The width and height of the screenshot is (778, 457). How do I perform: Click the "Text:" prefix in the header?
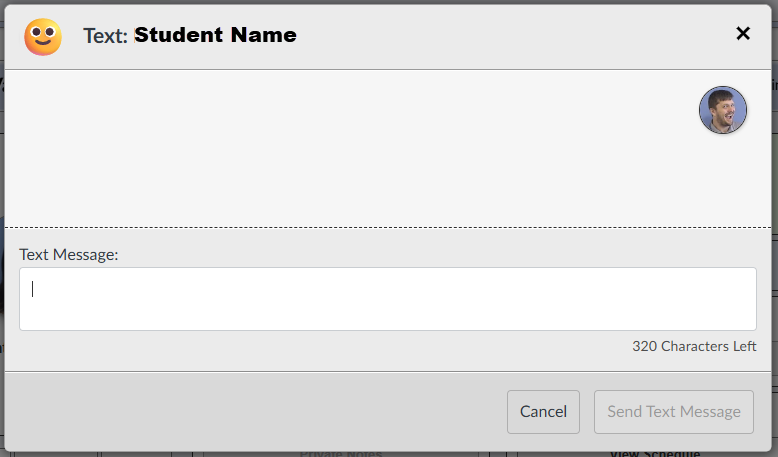point(105,36)
